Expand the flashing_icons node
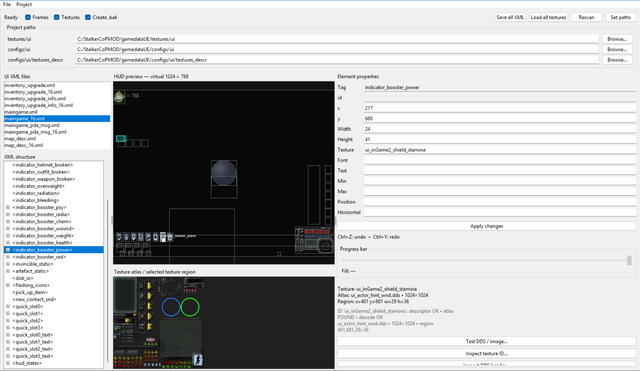Viewport: 640px width, 371px height. [x=8, y=285]
